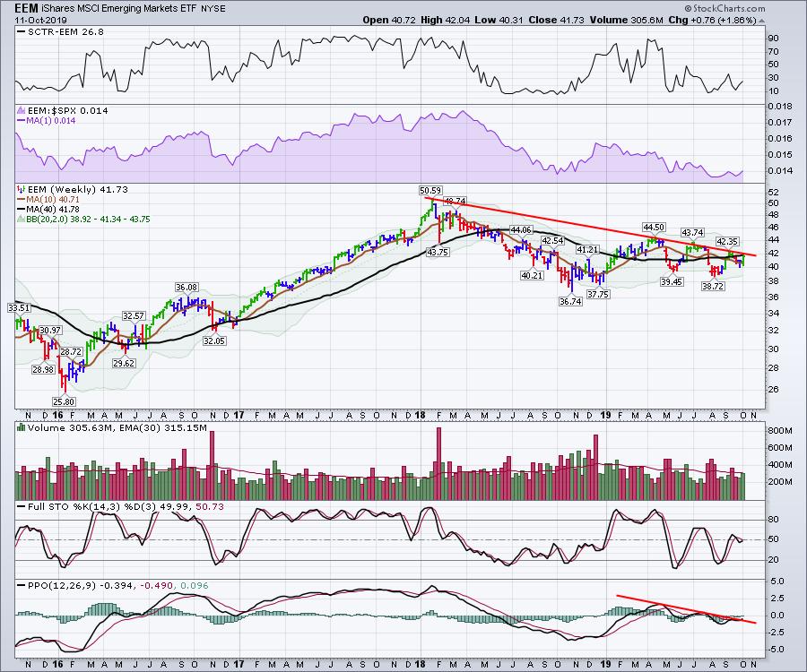Click the green up-triangle beside Chg value
Viewport: 807px width, 672px height.
pos(761,22)
